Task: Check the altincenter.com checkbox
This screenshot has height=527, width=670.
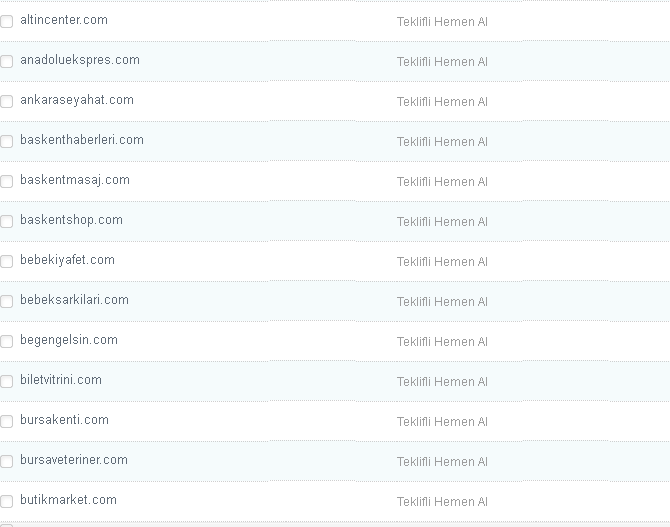Action: [x=7, y=21]
